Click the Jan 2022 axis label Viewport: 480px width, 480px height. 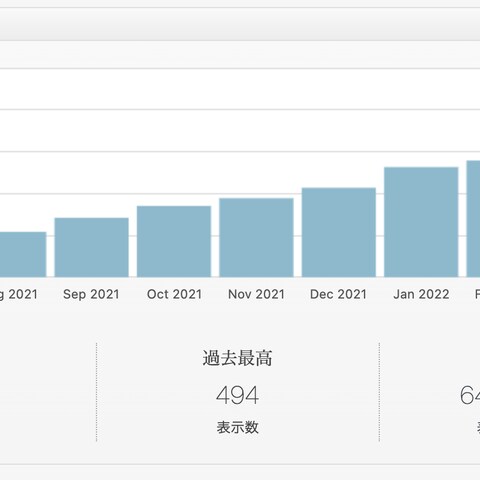421,294
